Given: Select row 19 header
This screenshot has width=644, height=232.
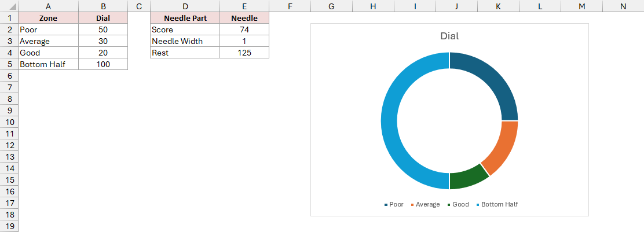Looking at the screenshot, I should click(x=9, y=226).
